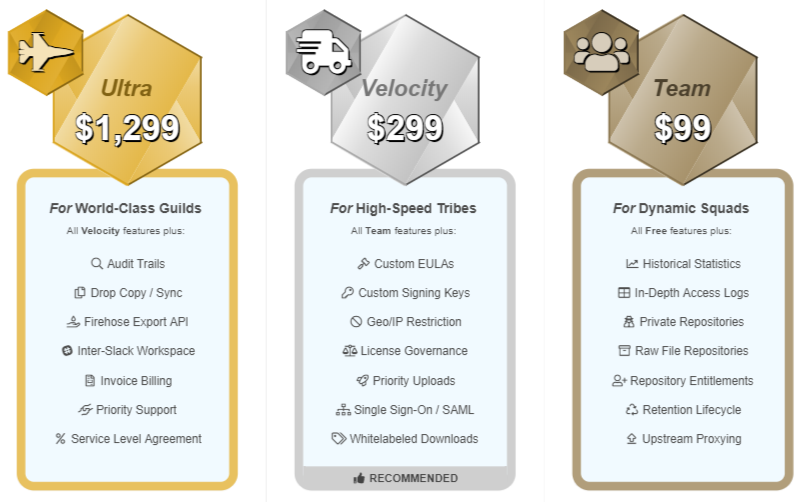Image resolution: width=810 pixels, height=502 pixels.
Task: Open the Firehose Export API feature
Action: (127, 322)
